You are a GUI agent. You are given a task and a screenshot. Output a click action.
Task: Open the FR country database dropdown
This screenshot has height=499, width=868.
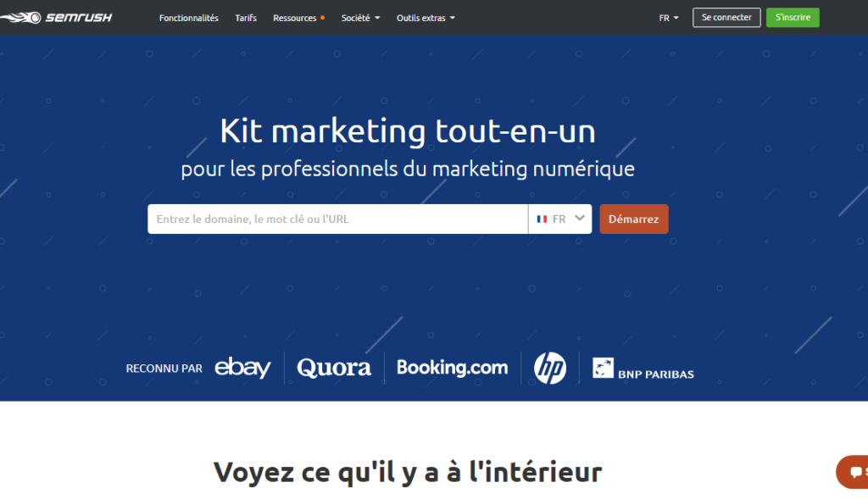click(559, 219)
